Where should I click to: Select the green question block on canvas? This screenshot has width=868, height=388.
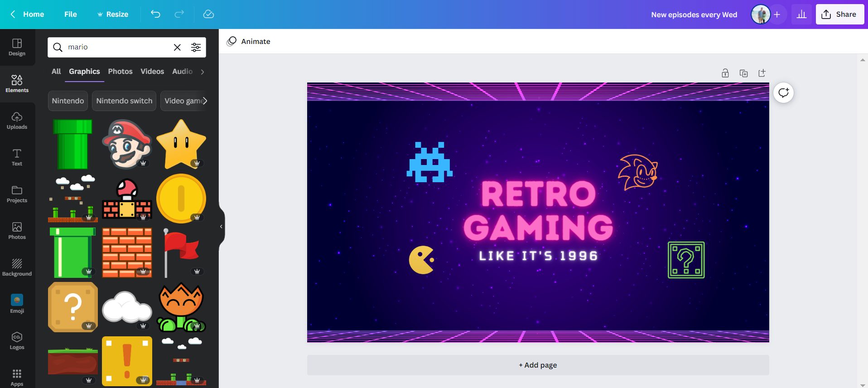coord(686,260)
